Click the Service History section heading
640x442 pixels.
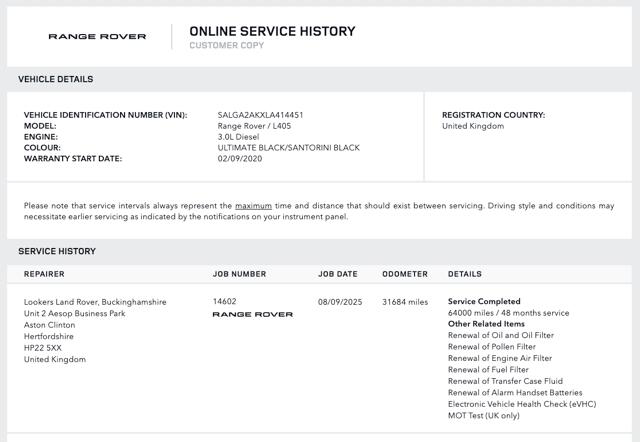57,251
